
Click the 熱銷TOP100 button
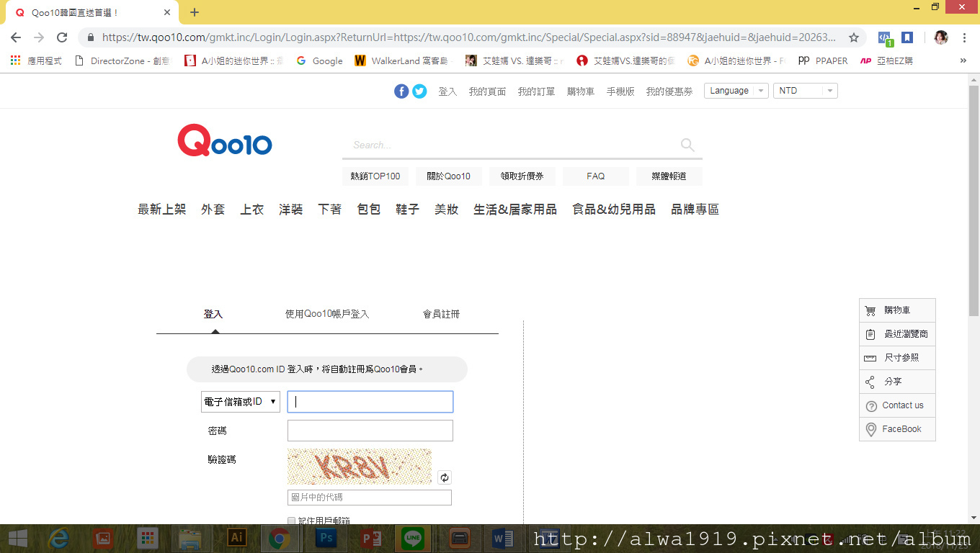(x=375, y=176)
